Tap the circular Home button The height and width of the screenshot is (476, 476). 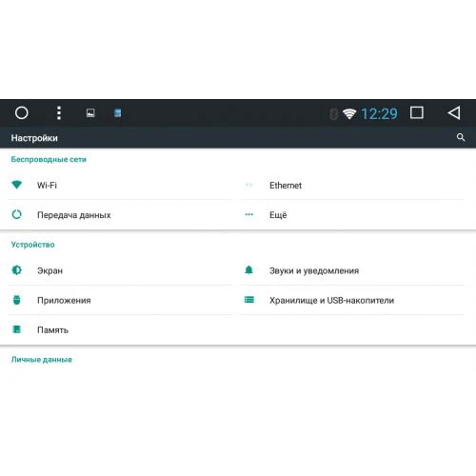[x=22, y=112]
